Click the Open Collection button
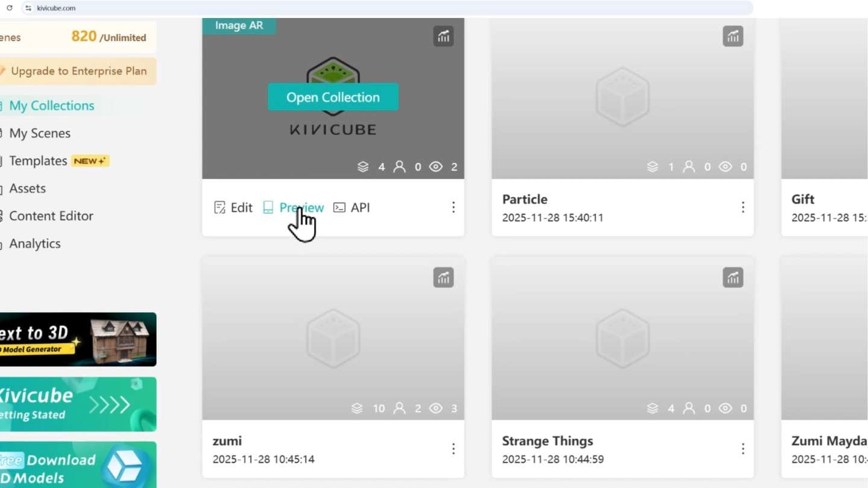The width and height of the screenshot is (868, 488). [333, 97]
